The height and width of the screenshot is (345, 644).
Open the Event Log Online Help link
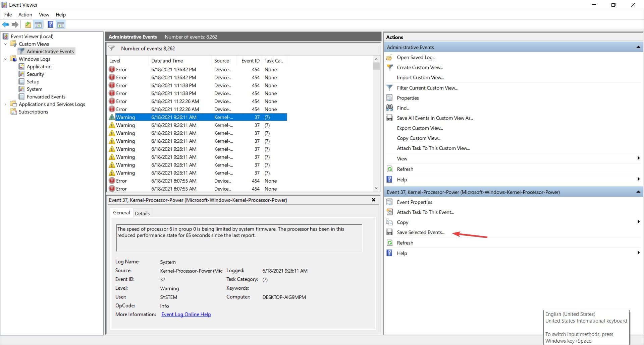point(186,314)
